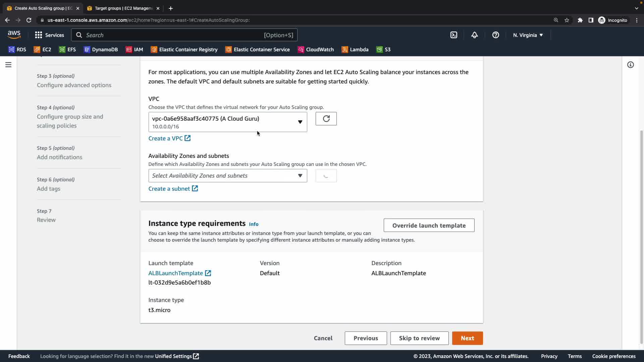The image size is (644, 362).
Task: Toggle the side navigation hamburger menu
Action: click(8, 65)
